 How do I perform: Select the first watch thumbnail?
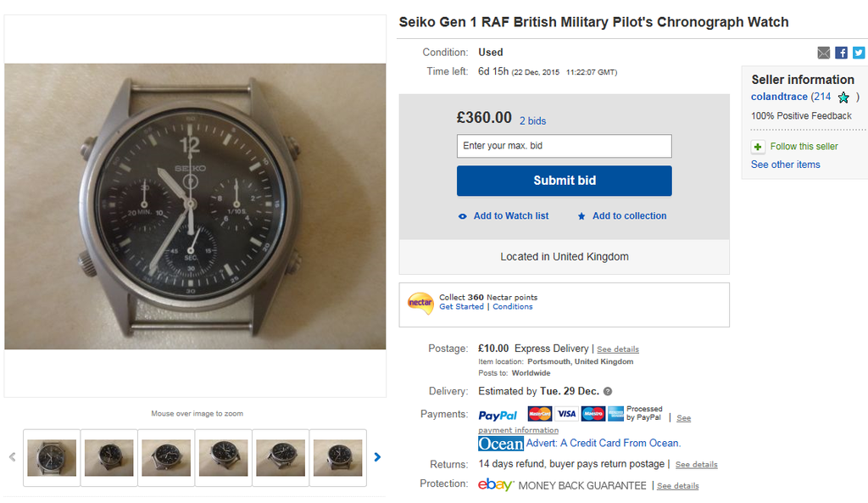pos(52,458)
